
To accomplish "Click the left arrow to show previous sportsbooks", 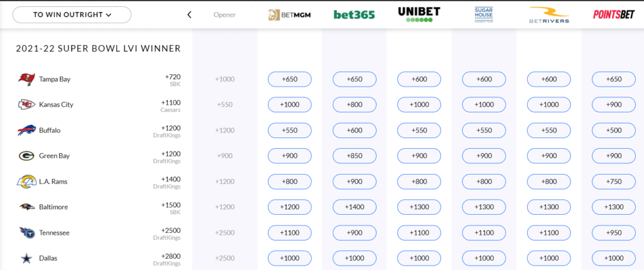I will [189, 15].
